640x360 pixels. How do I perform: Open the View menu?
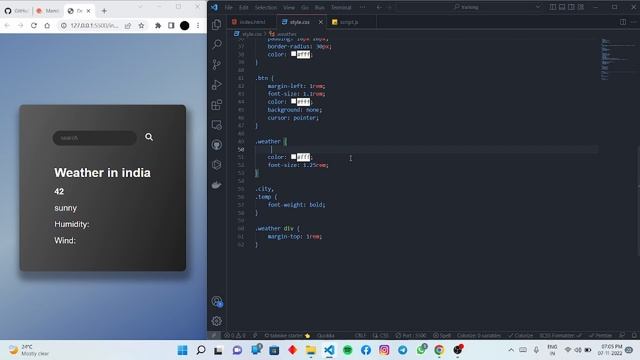(289, 7)
